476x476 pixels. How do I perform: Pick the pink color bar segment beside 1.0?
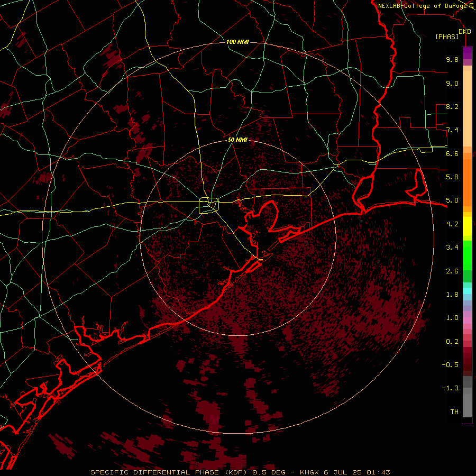467,321
